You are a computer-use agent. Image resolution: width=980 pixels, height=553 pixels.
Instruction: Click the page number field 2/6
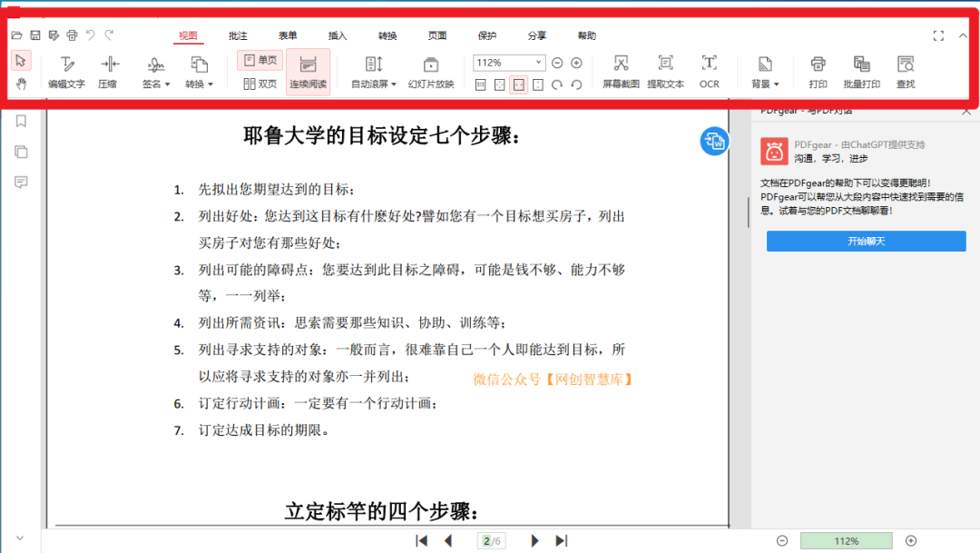(492, 541)
